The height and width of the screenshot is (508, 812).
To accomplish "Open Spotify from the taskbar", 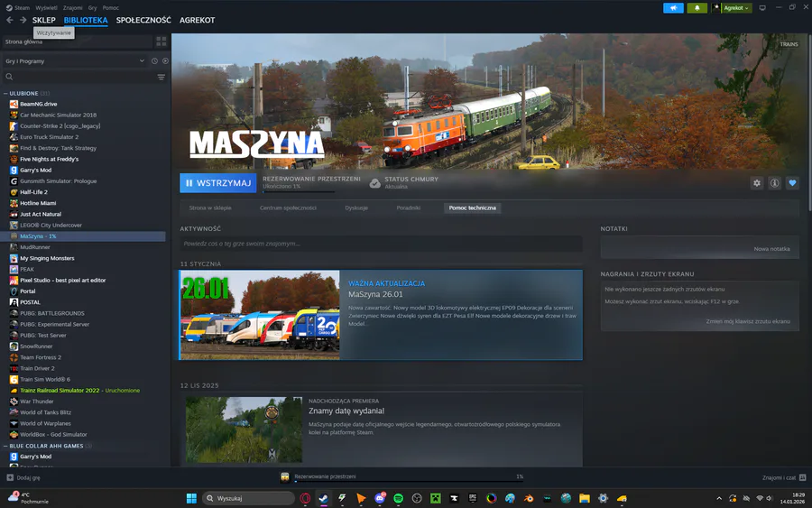I will [398, 498].
